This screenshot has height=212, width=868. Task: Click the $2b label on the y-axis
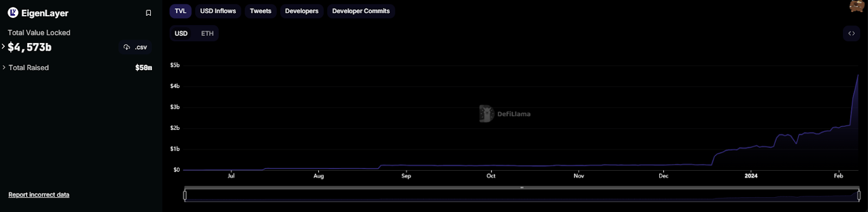[175, 128]
